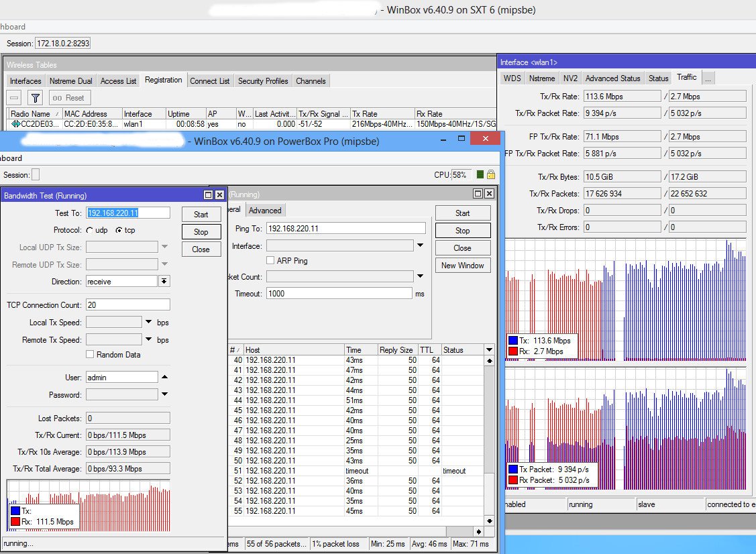This screenshot has height=554, width=756.
Task: Open the WDS tab in Interface wlan1
Action: coord(512,78)
